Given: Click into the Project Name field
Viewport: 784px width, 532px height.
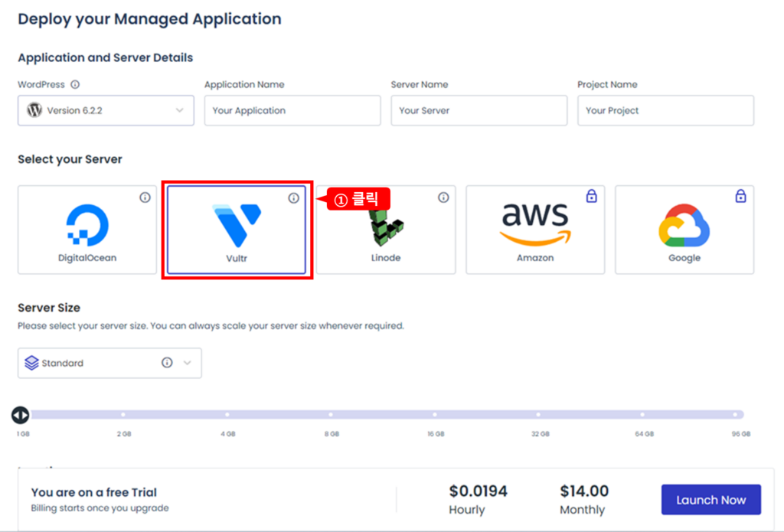Looking at the screenshot, I should 665,110.
